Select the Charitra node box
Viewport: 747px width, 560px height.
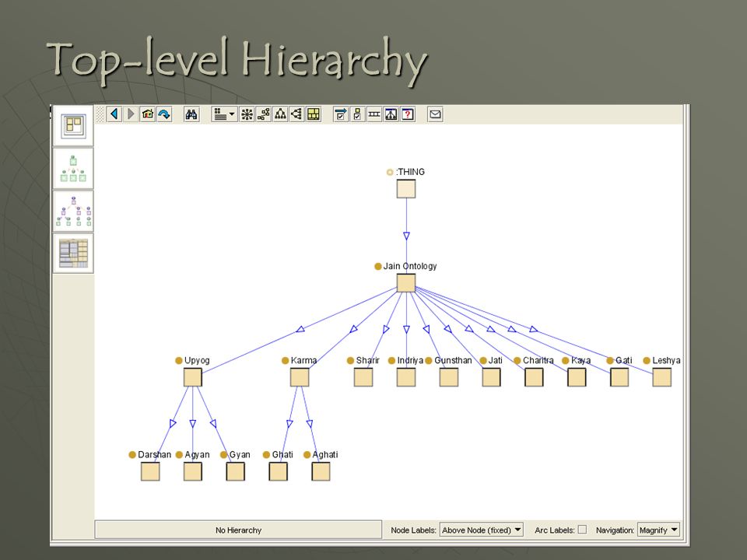(534, 377)
